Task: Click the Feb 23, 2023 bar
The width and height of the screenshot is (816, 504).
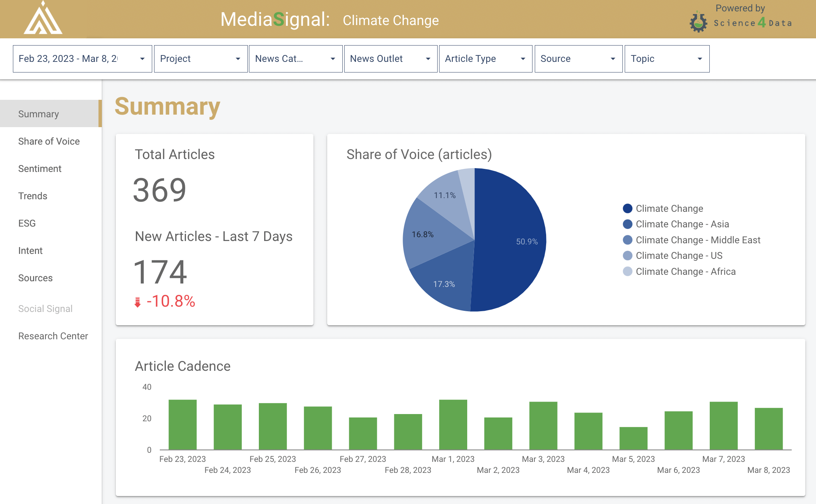Action: point(183,425)
